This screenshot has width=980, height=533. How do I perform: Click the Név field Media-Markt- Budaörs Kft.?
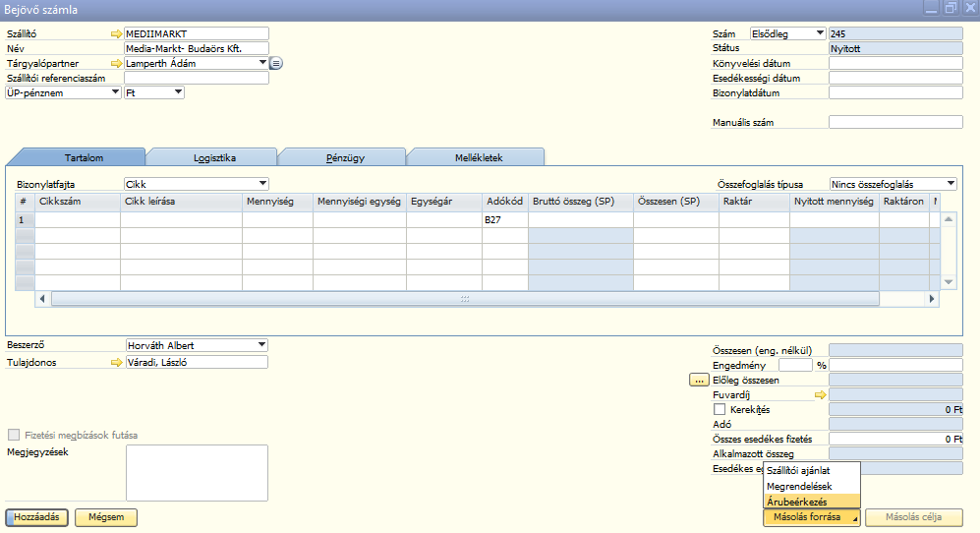pyautogui.click(x=197, y=48)
